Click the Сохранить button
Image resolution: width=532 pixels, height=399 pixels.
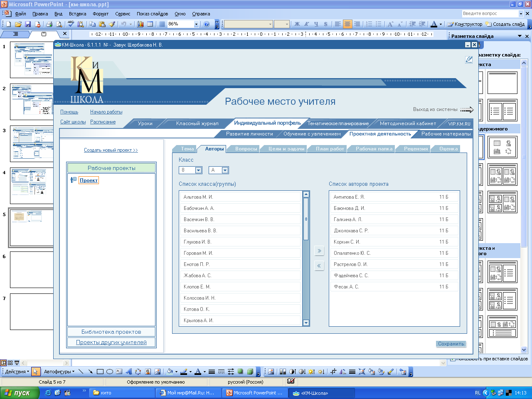[x=451, y=344]
